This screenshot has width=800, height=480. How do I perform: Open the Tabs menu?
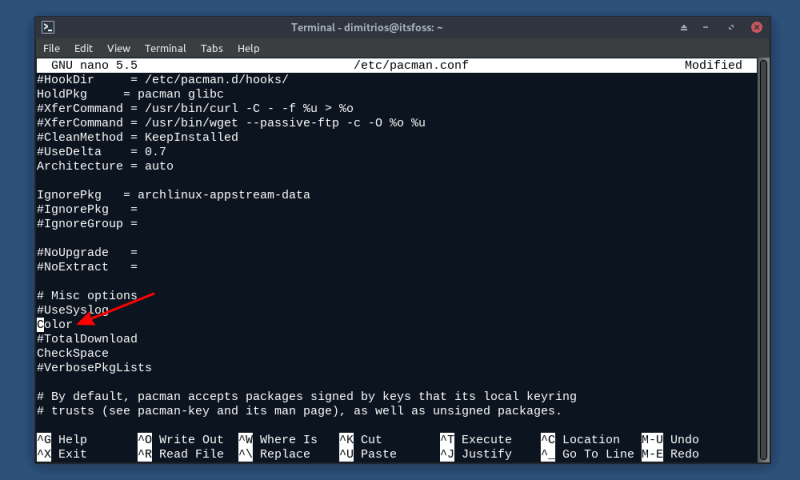pos(211,48)
